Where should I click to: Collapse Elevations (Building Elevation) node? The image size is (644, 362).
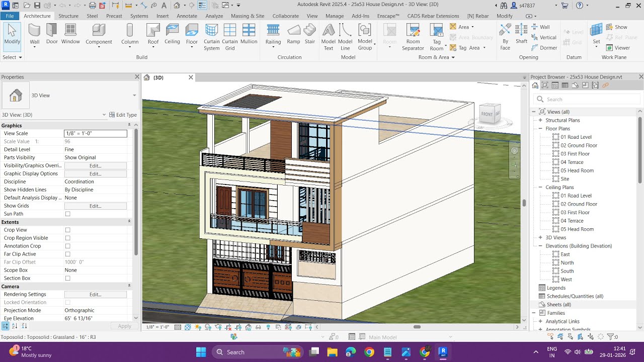[x=540, y=246]
